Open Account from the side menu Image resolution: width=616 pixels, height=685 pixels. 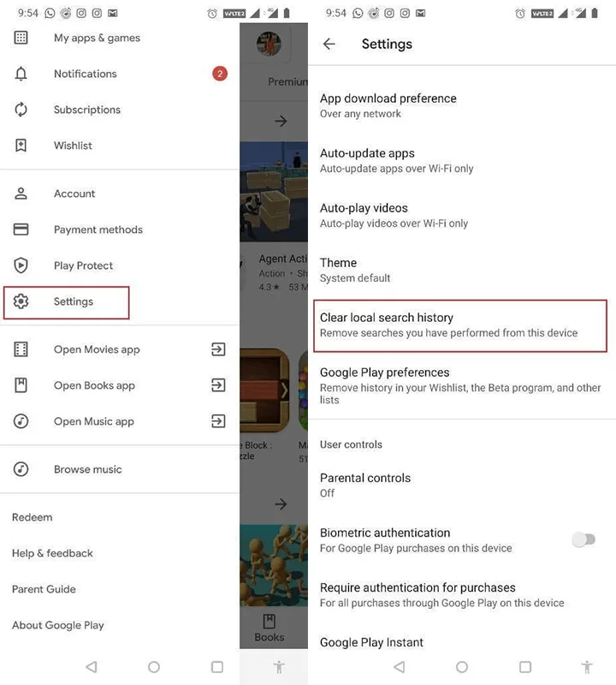pos(120,194)
